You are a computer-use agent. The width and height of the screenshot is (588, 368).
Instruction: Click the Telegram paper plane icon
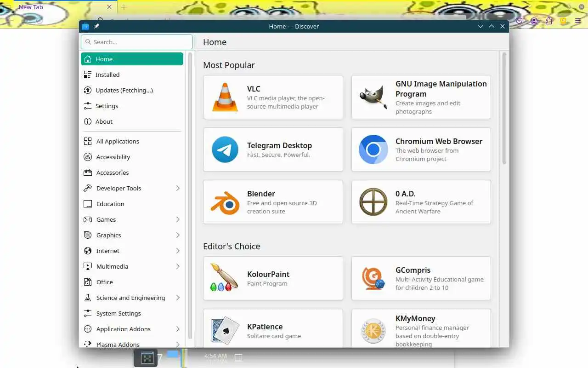coord(225,149)
